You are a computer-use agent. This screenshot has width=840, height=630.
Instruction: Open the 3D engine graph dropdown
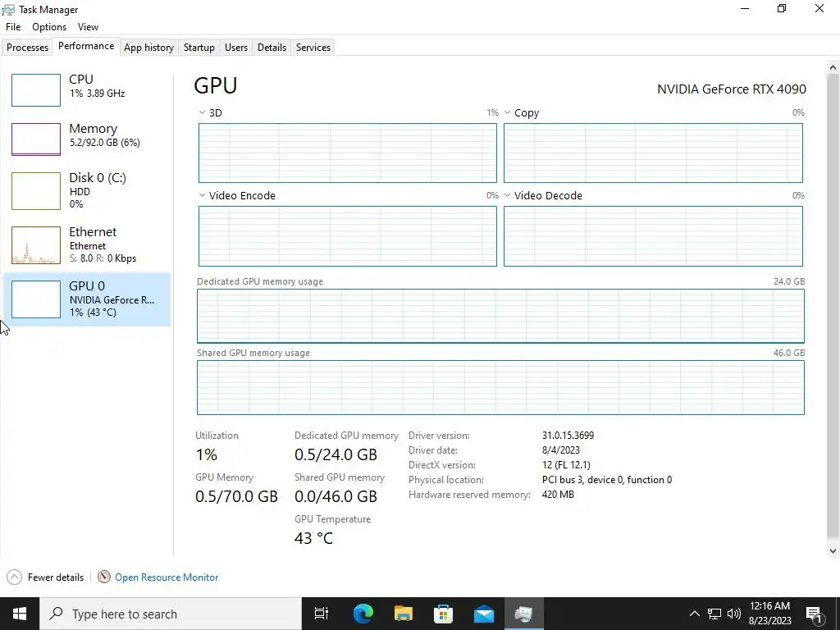coord(202,112)
